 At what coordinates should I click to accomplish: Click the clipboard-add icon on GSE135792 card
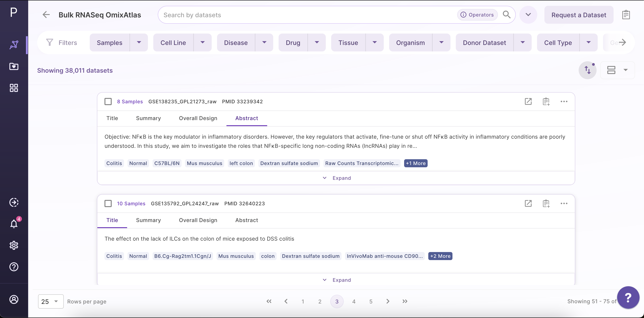coord(546,203)
